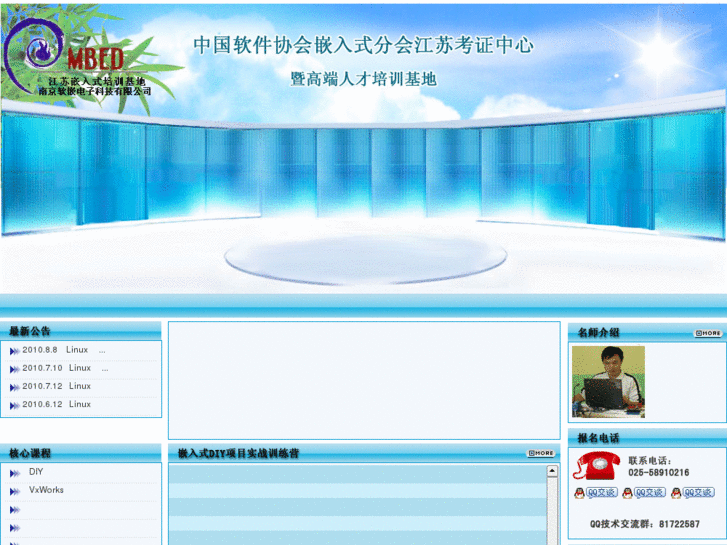Click the QQ技术交流群: 81722587 text
The height and width of the screenshot is (545, 727).
pyautogui.click(x=644, y=524)
